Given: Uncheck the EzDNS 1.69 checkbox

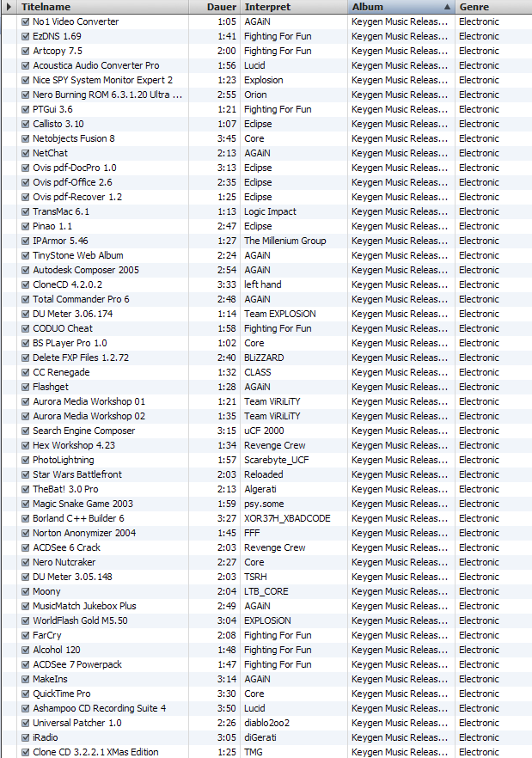Looking at the screenshot, I should pos(25,36).
